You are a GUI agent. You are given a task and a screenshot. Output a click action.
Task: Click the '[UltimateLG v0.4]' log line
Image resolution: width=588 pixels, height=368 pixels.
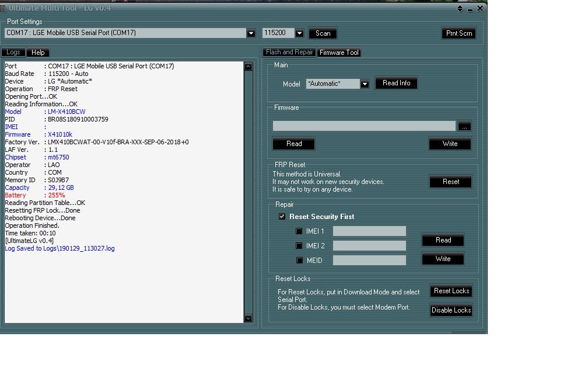[29, 241]
